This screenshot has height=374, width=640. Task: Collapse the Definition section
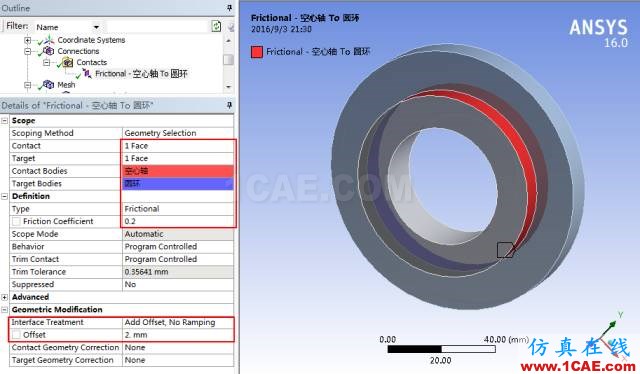(x=4, y=196)
